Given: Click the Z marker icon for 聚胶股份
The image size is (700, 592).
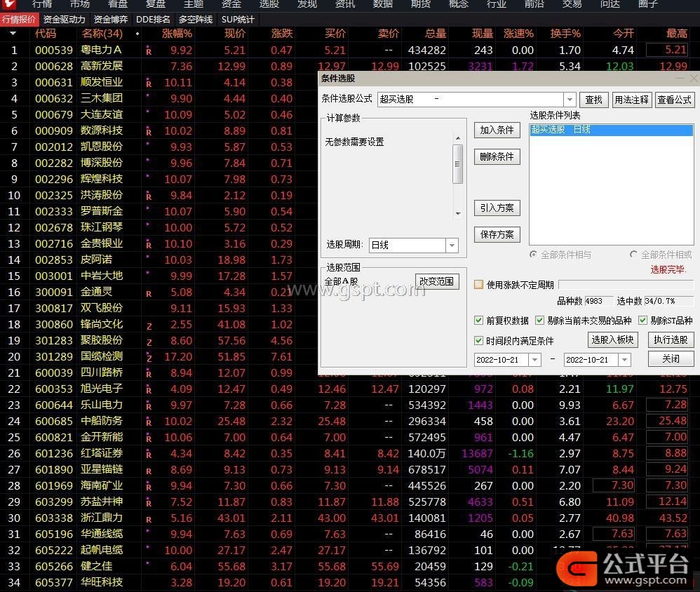Looking at the screenshot, I should click(x=149, y=342).
